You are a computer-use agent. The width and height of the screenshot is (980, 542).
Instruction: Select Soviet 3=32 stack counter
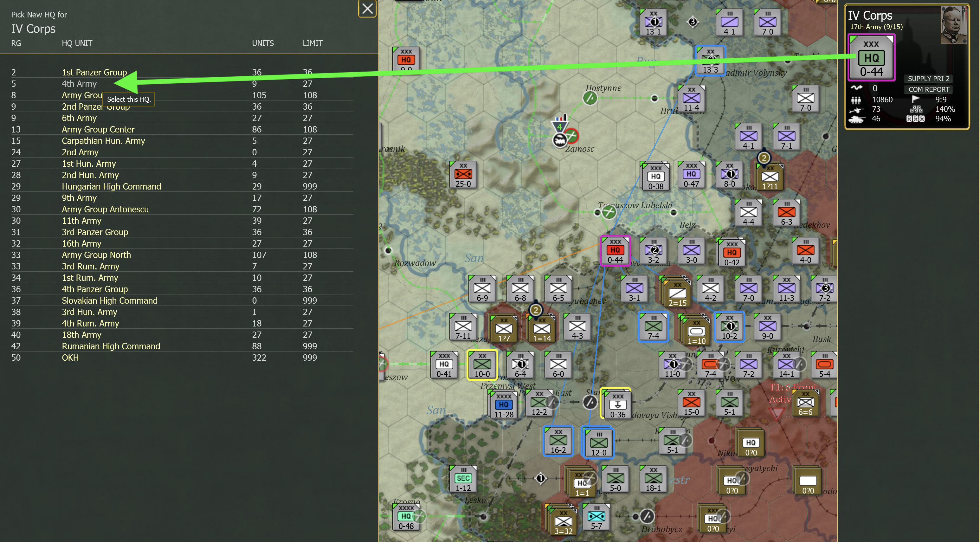(x=563, y=521)
